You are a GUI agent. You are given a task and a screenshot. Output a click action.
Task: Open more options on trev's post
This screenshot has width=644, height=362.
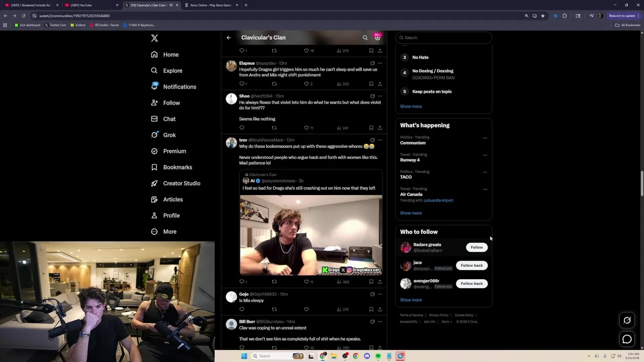point(380,140)
